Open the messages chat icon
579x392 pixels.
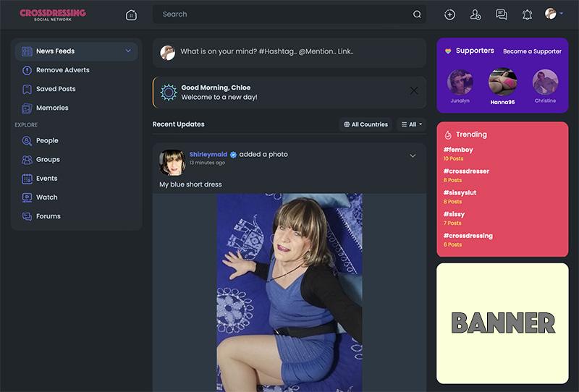point(501,14)
